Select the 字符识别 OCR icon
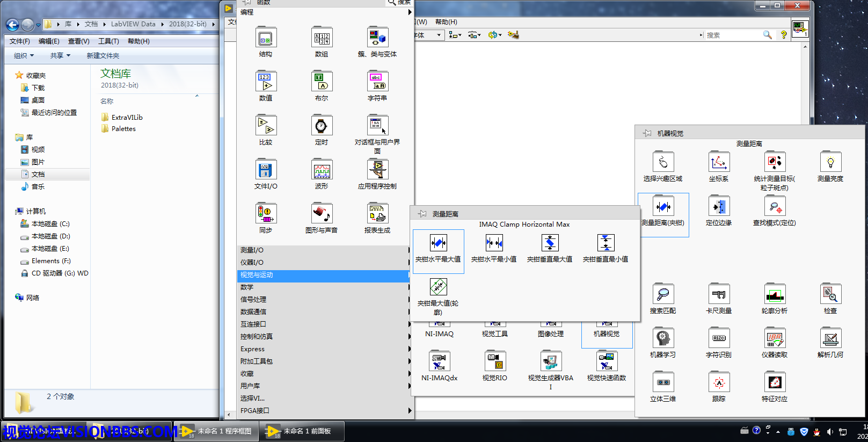Viewport: 868px width, 442px height. (x=718, y=339)
